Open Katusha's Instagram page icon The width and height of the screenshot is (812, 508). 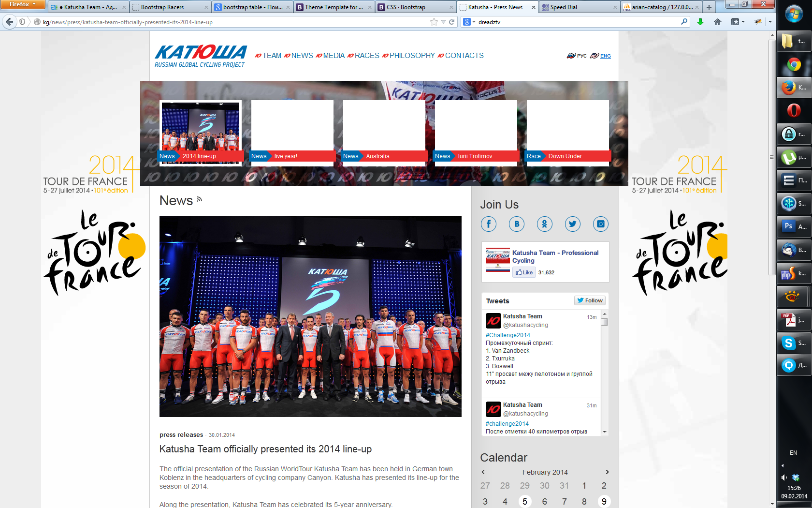(601, 224)
